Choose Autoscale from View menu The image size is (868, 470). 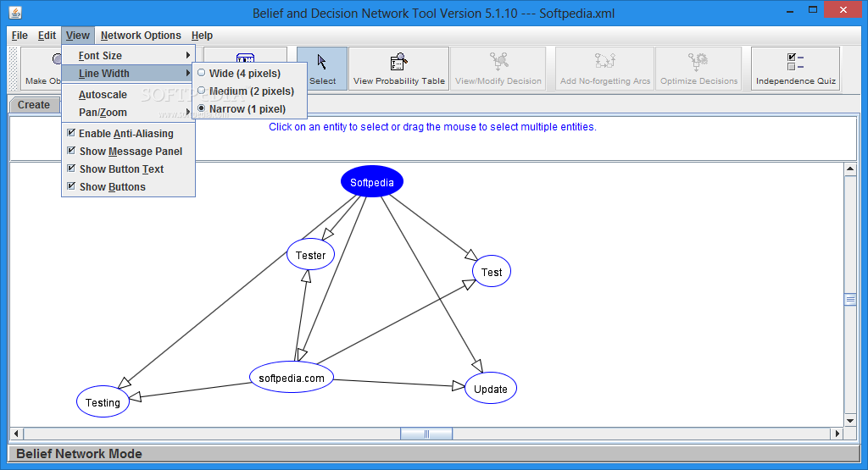point(129,95)
